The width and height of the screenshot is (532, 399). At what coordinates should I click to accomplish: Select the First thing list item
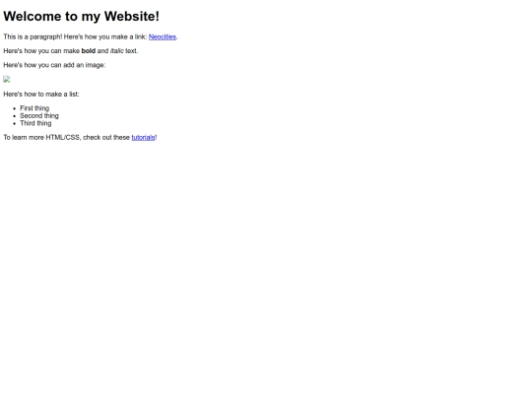point(34,108)
